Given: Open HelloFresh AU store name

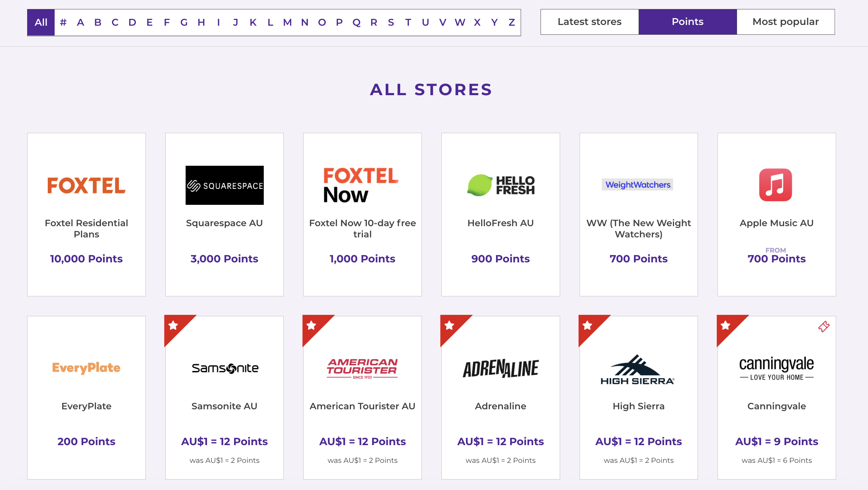Looking at the screenshot, I should pos(501,223).
